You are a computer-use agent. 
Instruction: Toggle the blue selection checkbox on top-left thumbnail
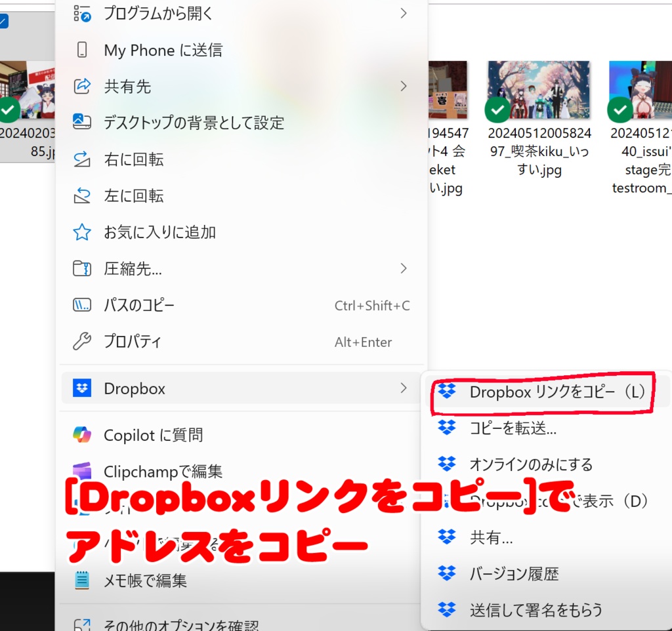click(5, 20)
